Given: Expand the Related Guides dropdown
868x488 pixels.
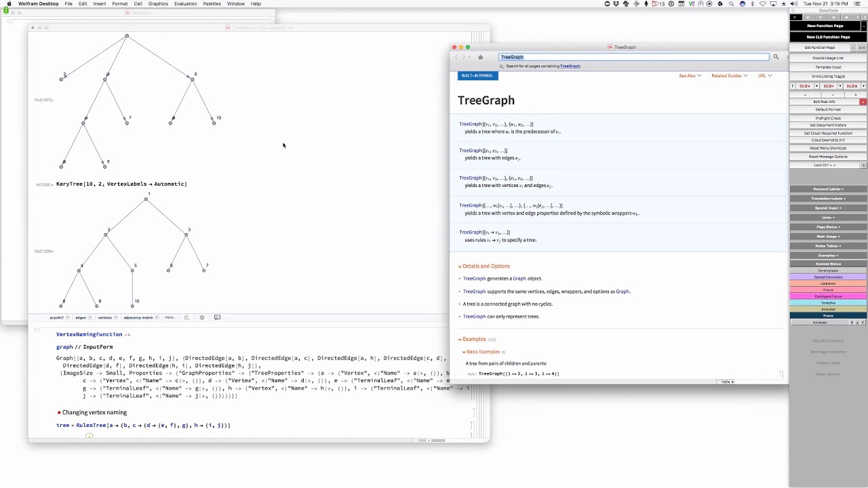Looking at the screenshot, I should 730,76.
